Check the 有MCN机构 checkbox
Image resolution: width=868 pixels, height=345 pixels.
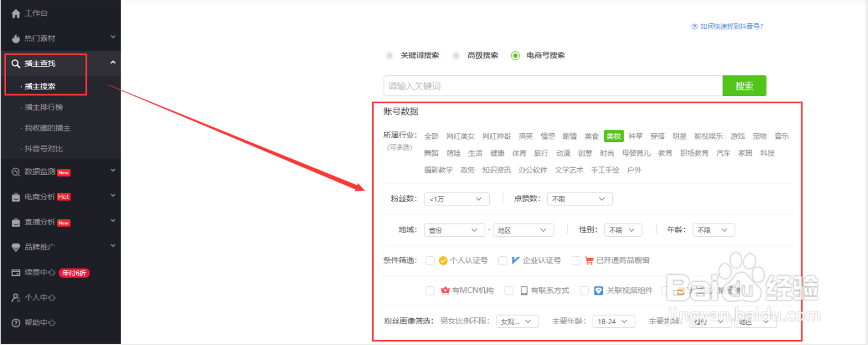click(430, 291)
